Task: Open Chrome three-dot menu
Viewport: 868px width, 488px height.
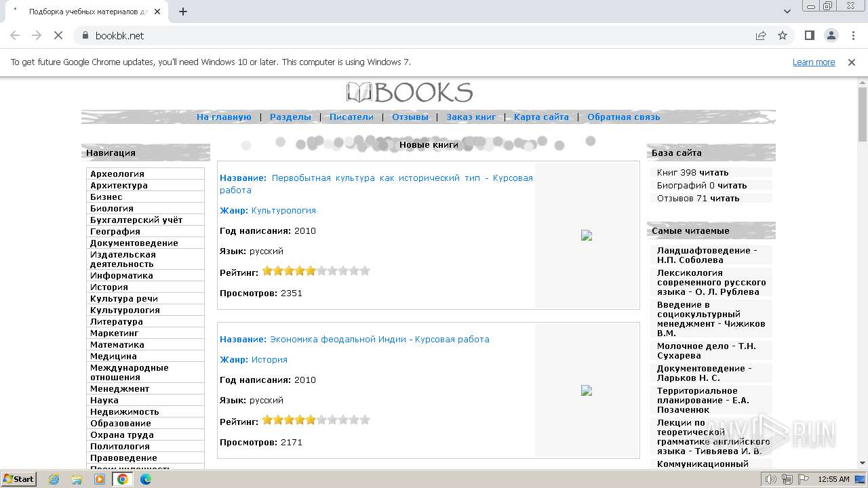Action: tap(852, 35)
